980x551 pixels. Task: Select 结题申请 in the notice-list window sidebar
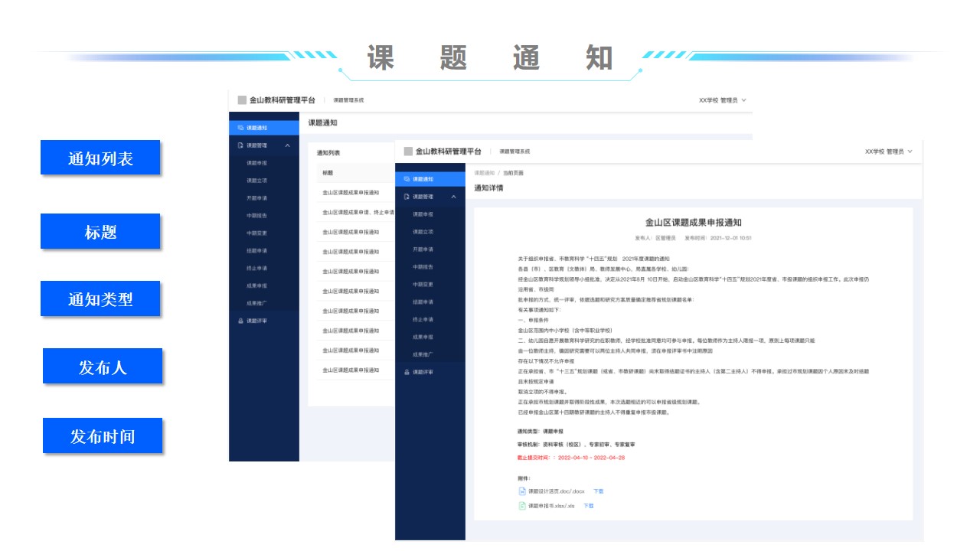[x=256, y=251]
